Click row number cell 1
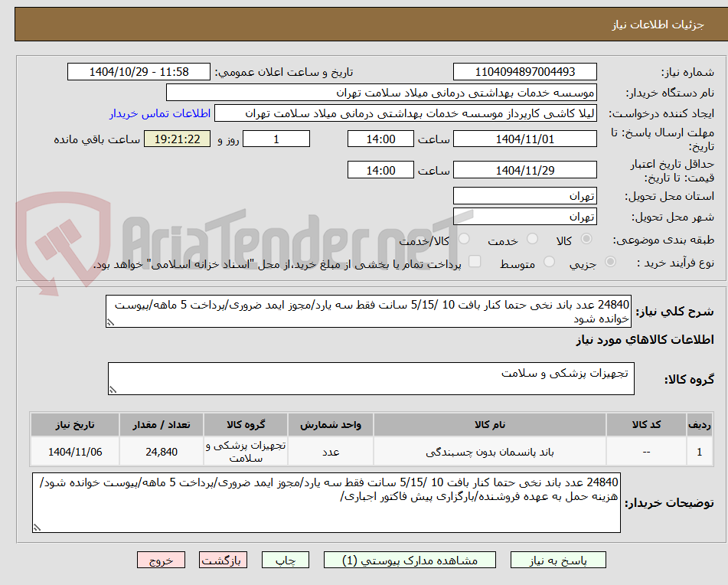The width and height of the screenshot is (728, 585). coord(700,452)
